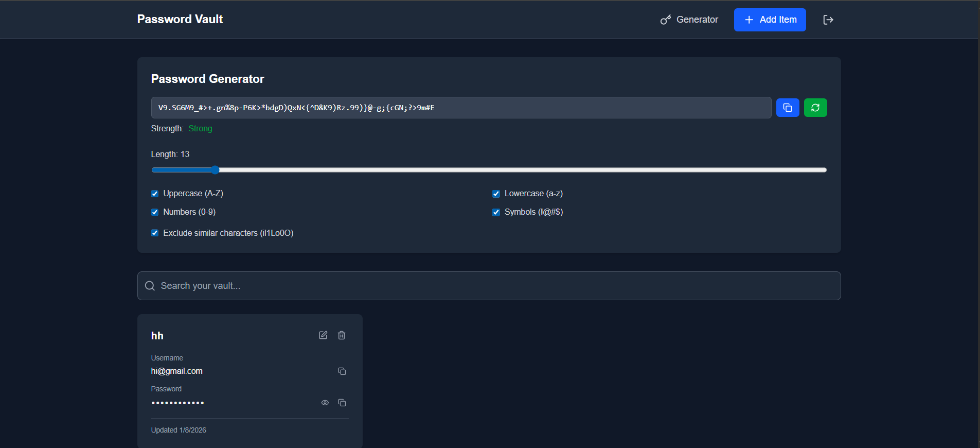Image resolution: width=980 pixels, height=448 pixels.
Task: Click the logout icon in header
Action: [828, 20]
